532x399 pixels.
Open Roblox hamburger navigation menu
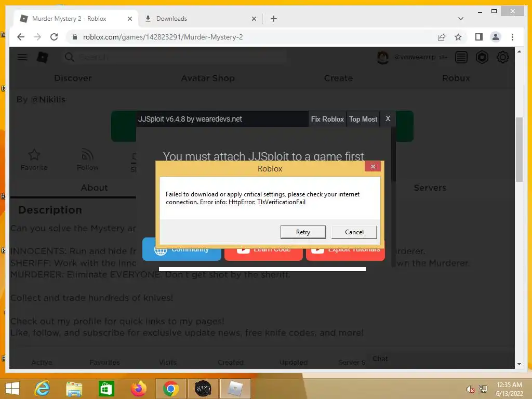coord(22,57)
